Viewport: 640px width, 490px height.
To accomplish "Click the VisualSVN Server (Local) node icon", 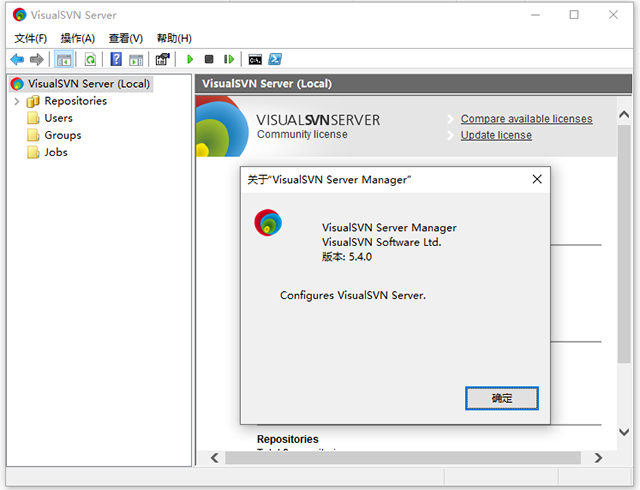I will (x=17, y=84).
